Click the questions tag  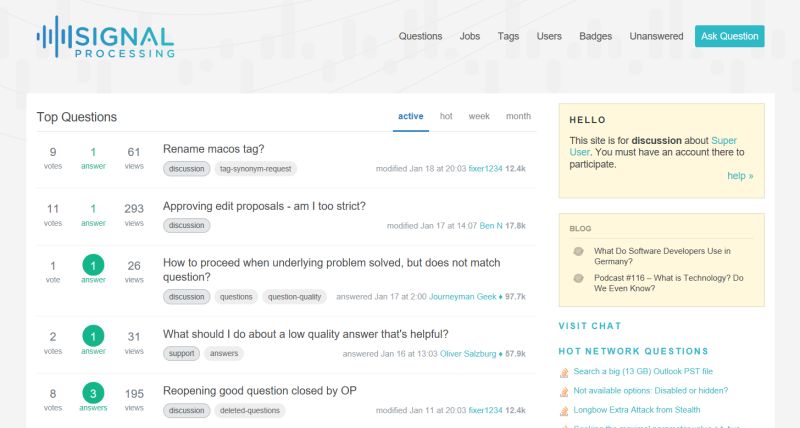pyautogui.click(x=236, y=297)
